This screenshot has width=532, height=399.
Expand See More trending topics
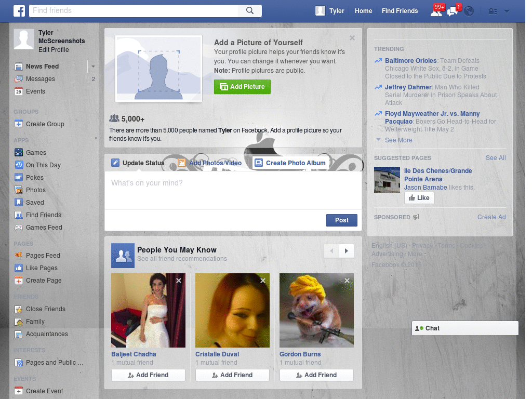[x=398, y=140]
